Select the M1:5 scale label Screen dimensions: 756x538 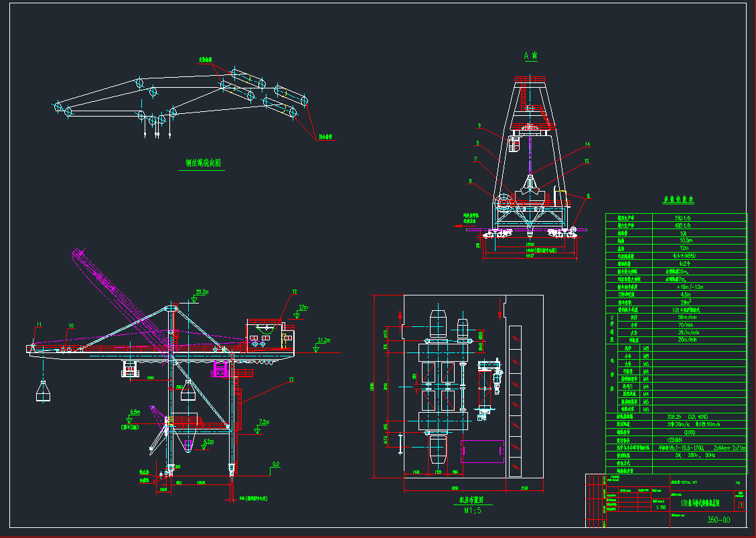(472, 509)
